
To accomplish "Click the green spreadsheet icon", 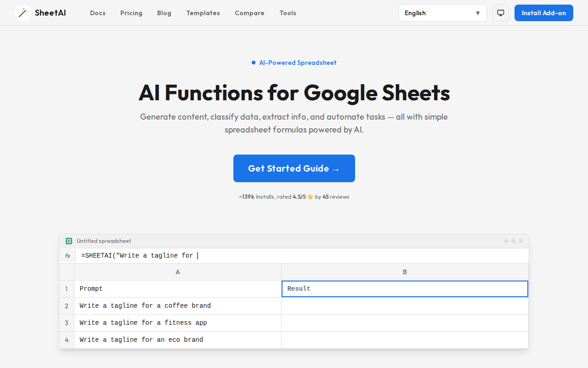I will (69, 241).
